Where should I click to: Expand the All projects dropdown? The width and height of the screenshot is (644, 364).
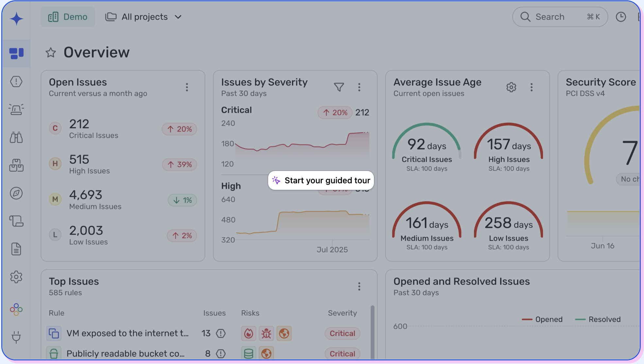point(144,17)
